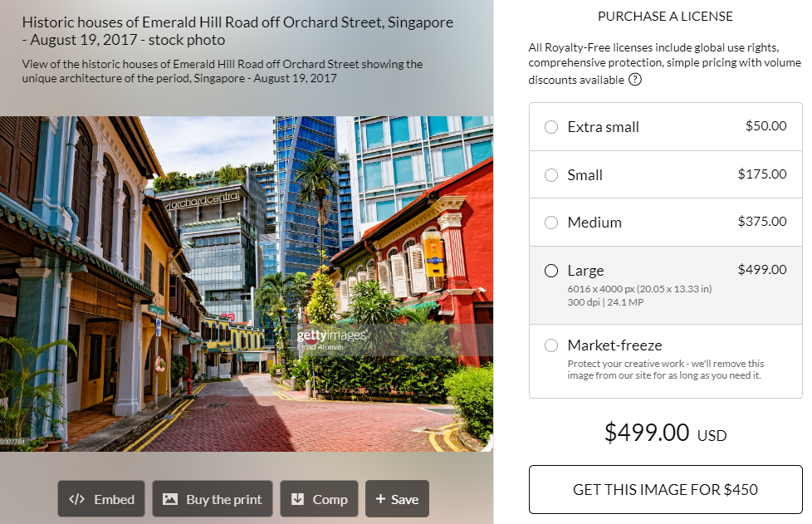Image resolution: width=812 pixels, height=524 pixels.
Task: Open the Emerald Hill Road stock photo
Action: point(247,284)
